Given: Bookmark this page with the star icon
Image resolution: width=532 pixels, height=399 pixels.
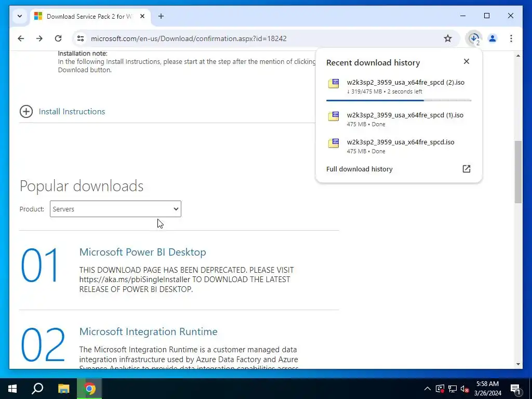Looking at the screenshot, I should [x=448, y=38].
